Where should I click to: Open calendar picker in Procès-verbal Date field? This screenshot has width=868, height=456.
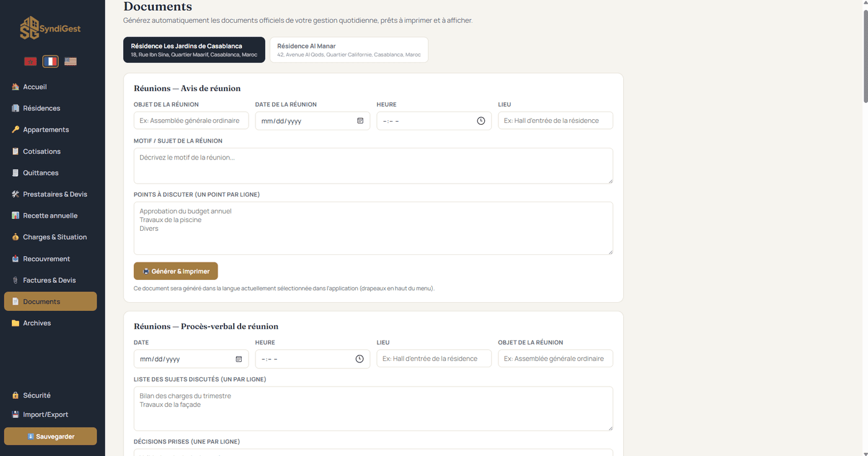239,359
